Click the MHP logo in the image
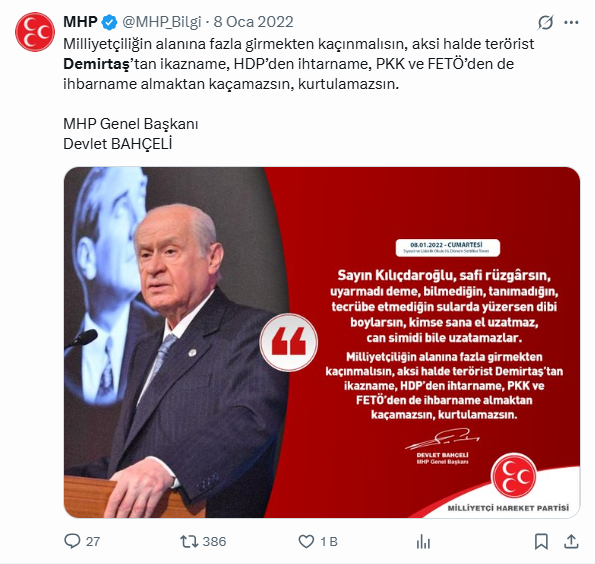This screenshot has width=595, height=564. point(513,475)
